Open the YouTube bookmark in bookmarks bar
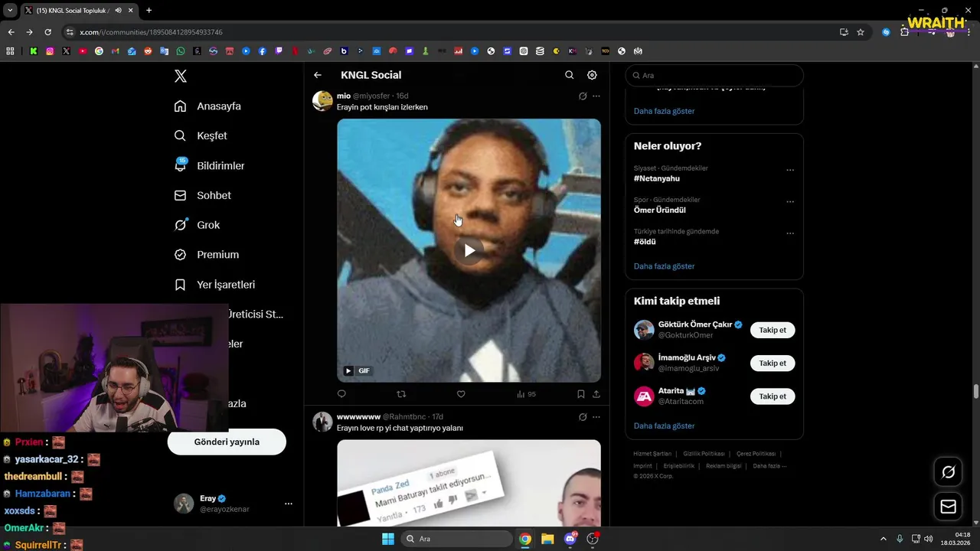Viewport: 980px width, 551px height. pos(83,51)
